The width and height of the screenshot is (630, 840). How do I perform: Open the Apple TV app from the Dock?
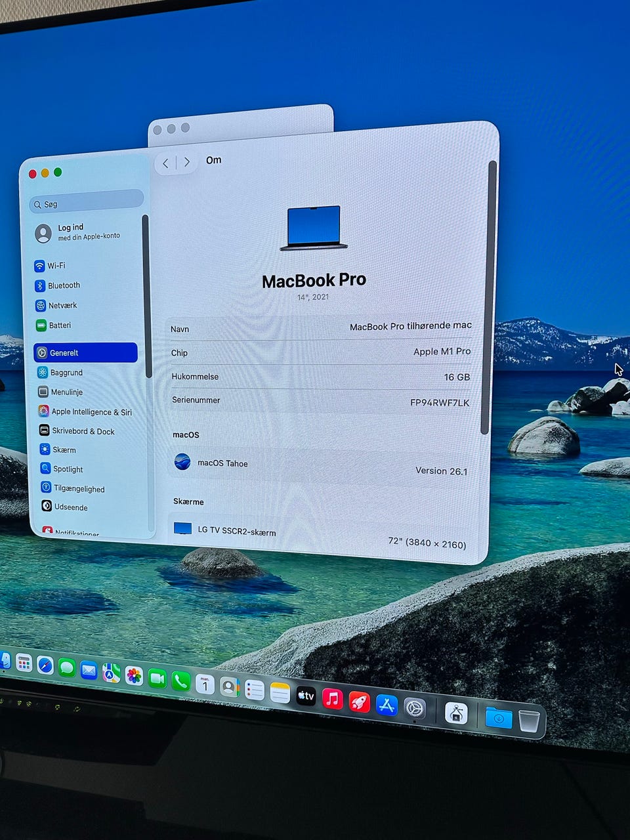[306, 696]
